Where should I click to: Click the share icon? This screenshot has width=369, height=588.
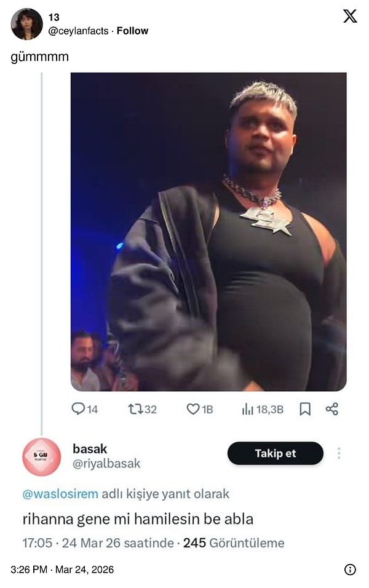coord(332,409)
